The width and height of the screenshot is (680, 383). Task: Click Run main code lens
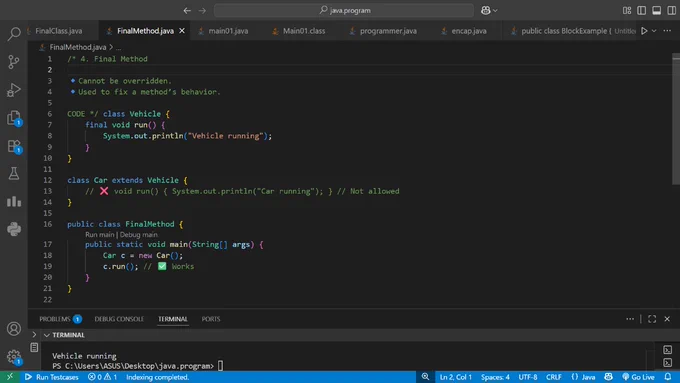pos(100,235)
